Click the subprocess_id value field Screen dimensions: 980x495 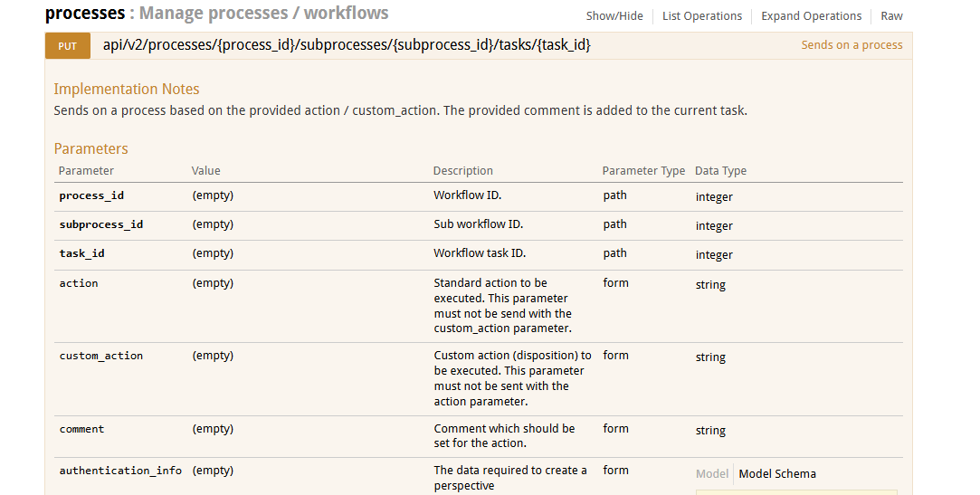pos(213,224)
